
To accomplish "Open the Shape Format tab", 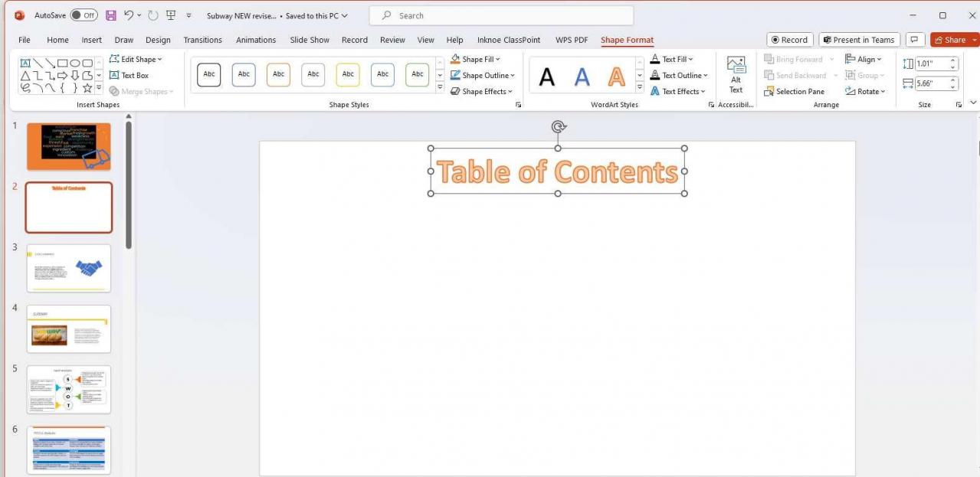I will coord(627,40).
